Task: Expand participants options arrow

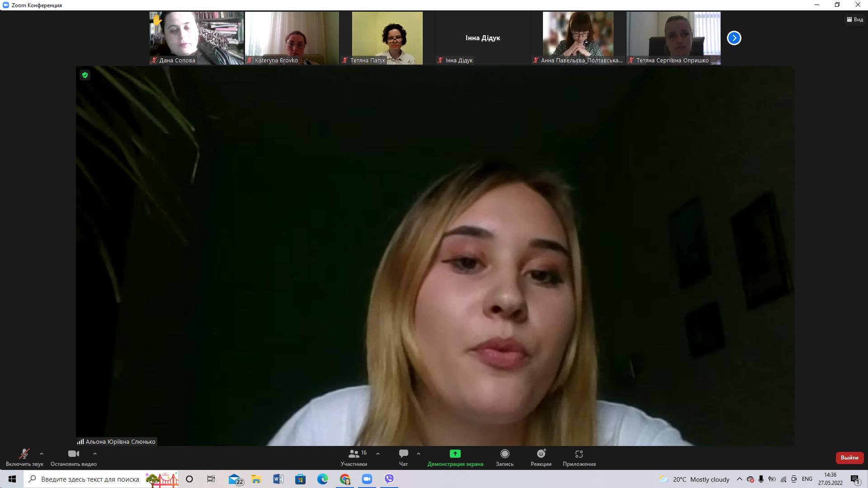Action: [378, 454]
